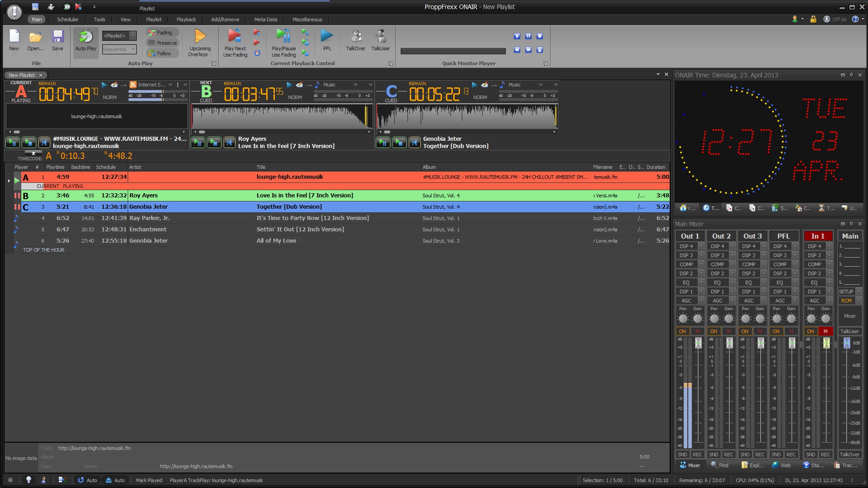Screen dimensions: 868x488
Task: Adjust the Out 1 volume fader
Action: [698, 344]
